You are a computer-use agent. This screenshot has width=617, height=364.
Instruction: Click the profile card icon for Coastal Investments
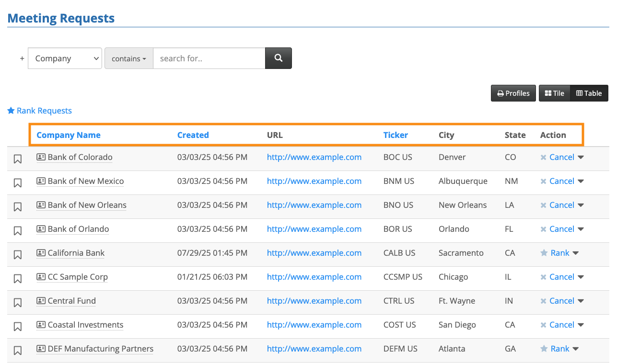point(41,325)
